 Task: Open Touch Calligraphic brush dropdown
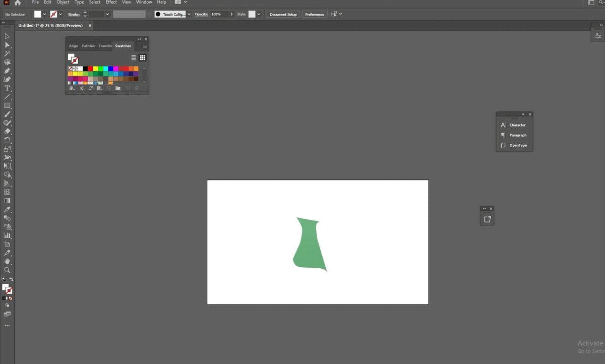[x=189, y=14]
